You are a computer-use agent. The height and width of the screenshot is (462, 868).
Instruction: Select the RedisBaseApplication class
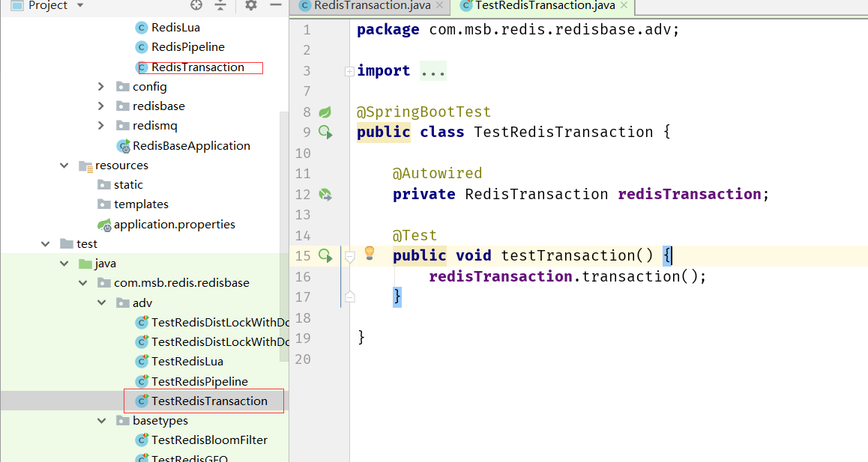191,146
